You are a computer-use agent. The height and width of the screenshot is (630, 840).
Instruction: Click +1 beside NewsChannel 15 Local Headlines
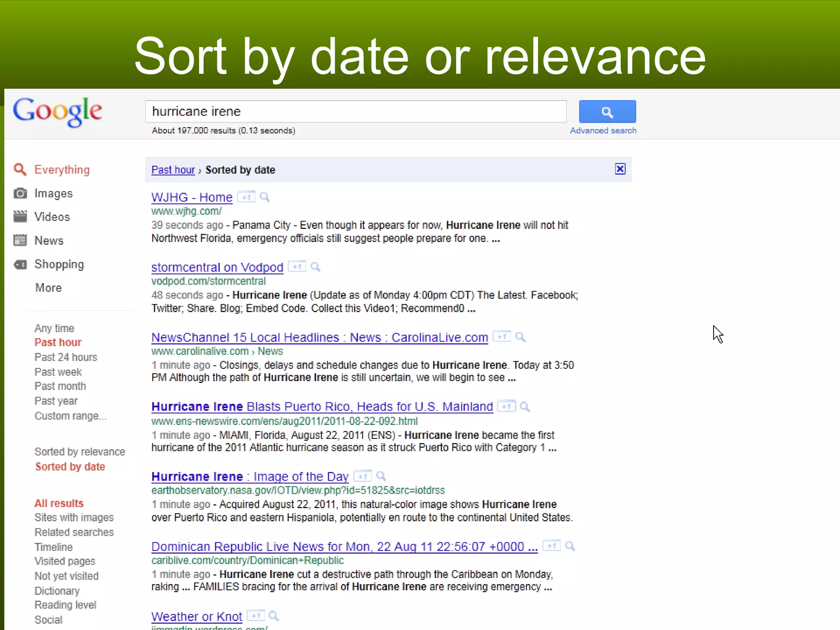[502, 336]
